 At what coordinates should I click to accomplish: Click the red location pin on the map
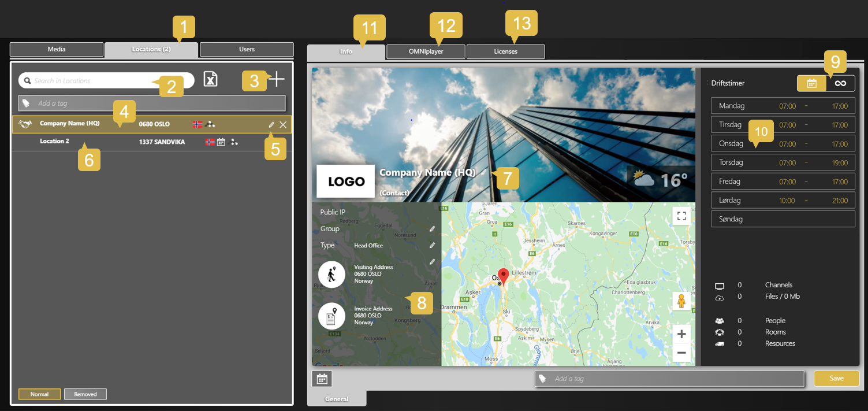[503, 276]
